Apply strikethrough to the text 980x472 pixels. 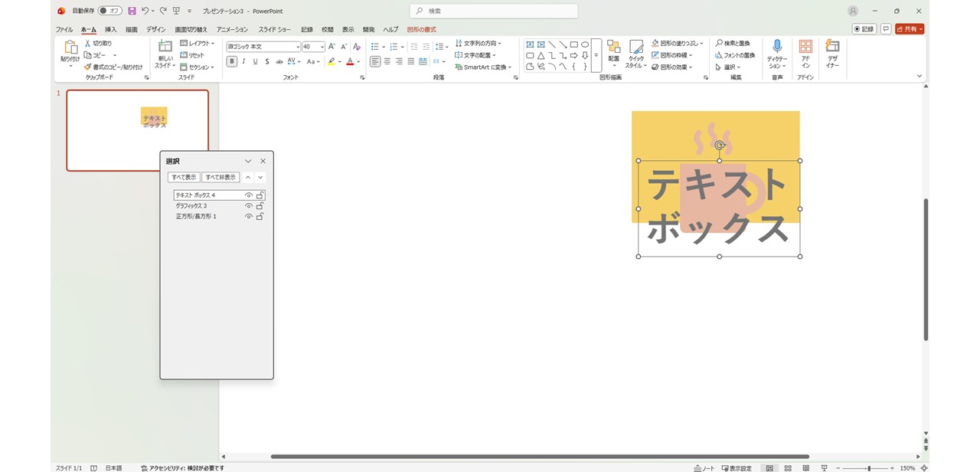pos(279,61)
